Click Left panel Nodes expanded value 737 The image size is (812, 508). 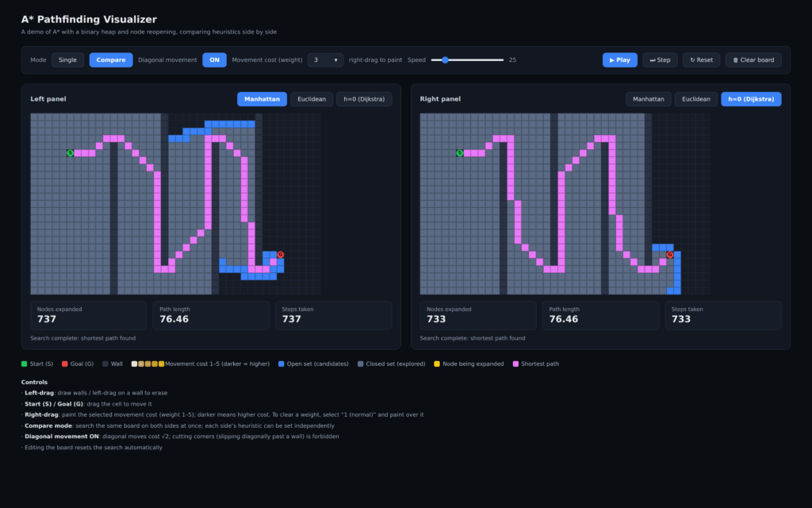pos(47,319)
